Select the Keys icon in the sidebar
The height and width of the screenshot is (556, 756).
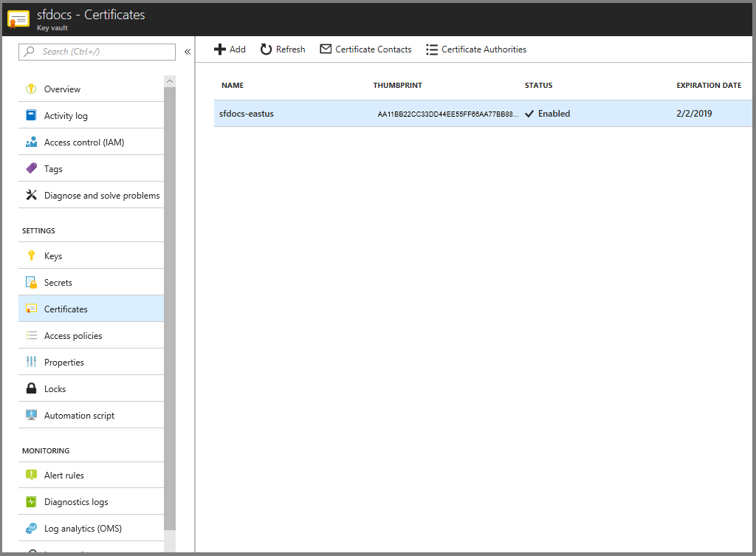pyautogui.click(x=32, y=255)
